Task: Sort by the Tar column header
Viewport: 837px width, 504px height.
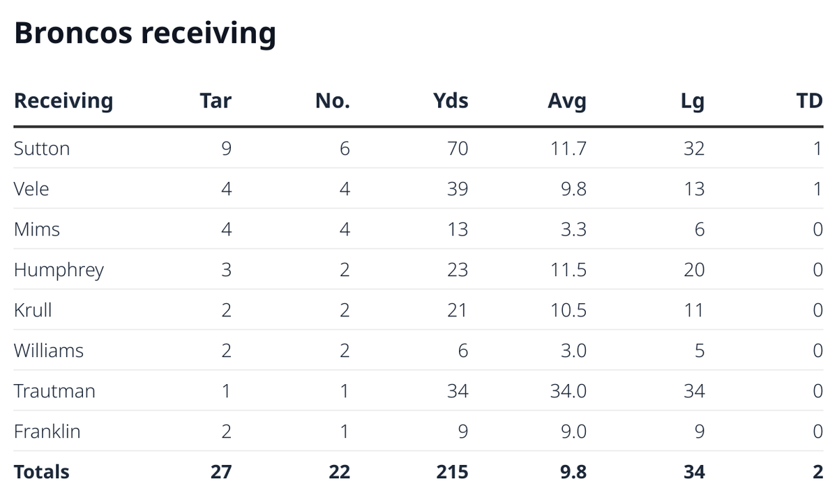Action: pos(216,101)
